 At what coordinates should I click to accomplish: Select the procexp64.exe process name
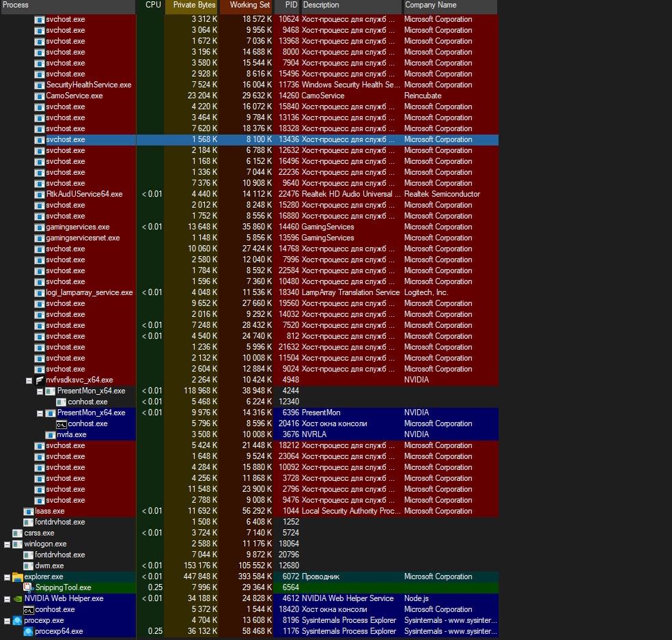[59, 631]
